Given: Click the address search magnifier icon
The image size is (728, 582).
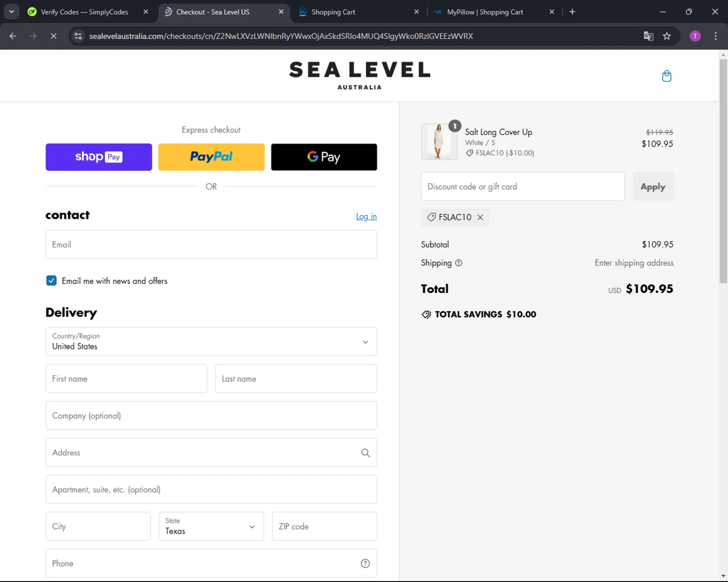Looking at the screenshot, I should (x=365, y=453).
